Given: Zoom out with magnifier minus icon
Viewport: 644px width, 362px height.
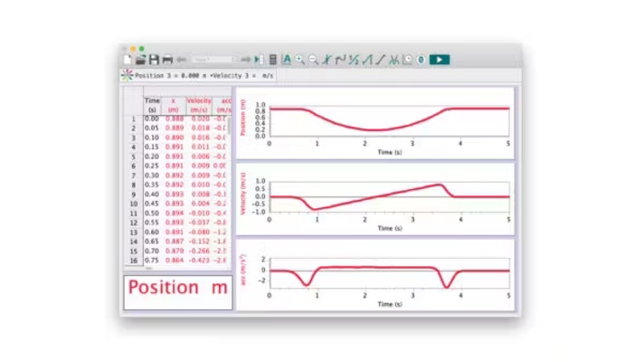Looking at the screenshot, I should [x=313, y=60].
